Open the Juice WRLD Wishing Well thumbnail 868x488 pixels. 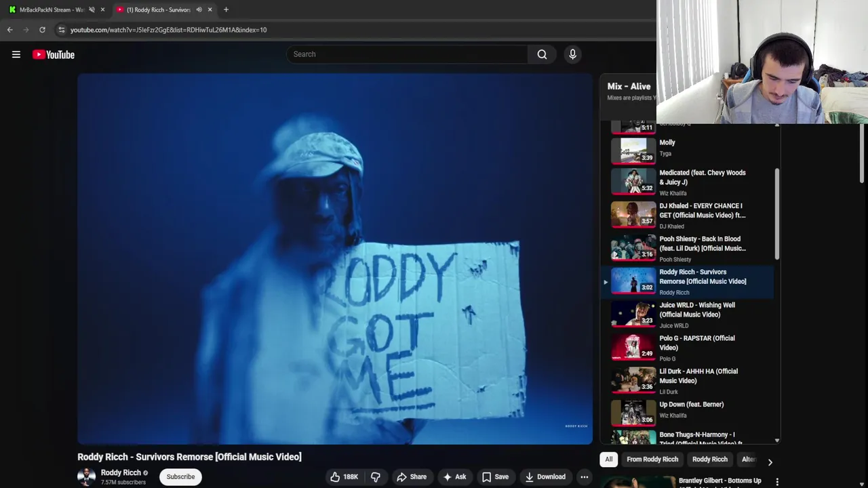coord(633,314)
